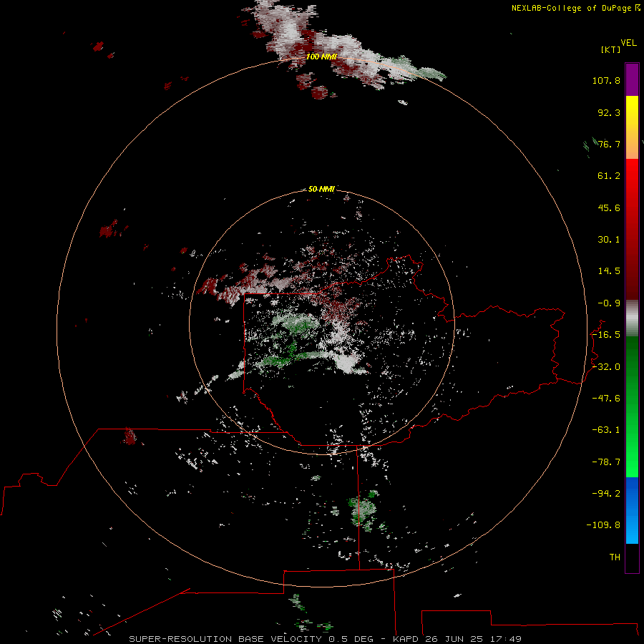Click the -109.8 velocity scale value
Viewport: 644px width, 644px height.
tap(603, 525)
